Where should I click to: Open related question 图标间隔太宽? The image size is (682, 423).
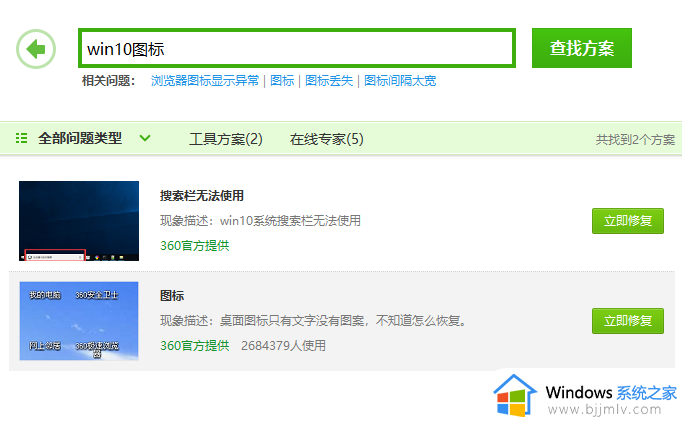coord(400,81)
